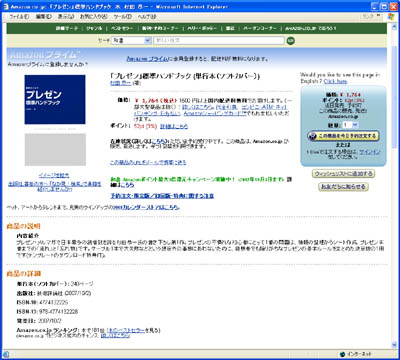Viewport: 400px width, 360px height.
Task: Click the gray placeholder image under cover
Action: tap(55, 150)
